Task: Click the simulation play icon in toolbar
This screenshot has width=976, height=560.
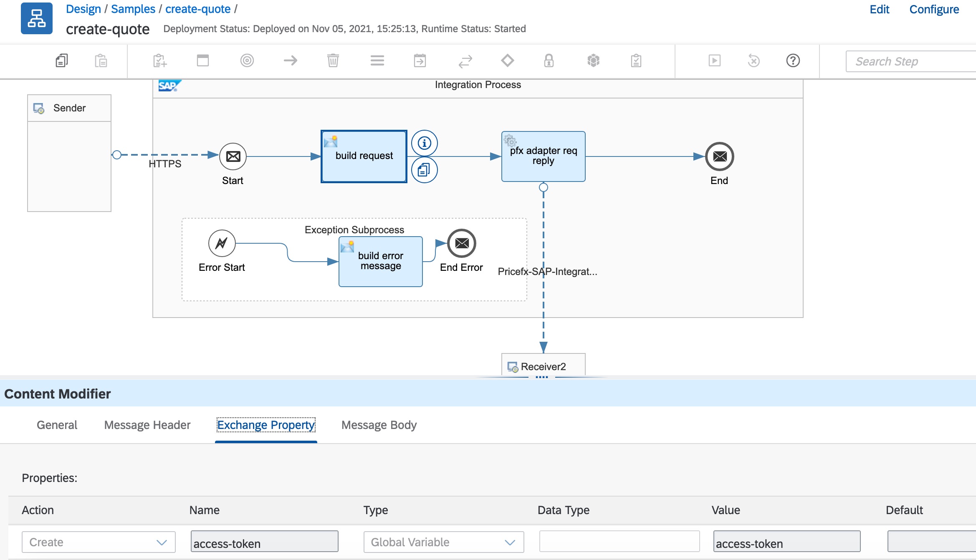Action: 714,61
